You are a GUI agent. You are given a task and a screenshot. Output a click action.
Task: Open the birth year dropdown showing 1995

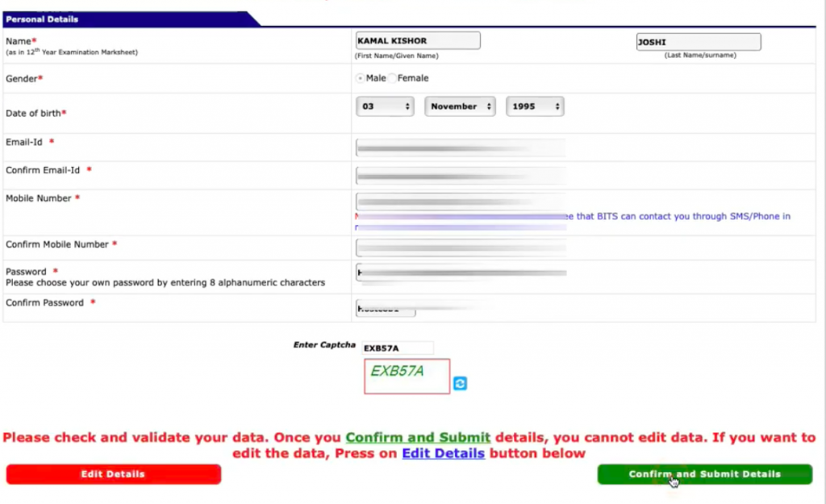click(535, 105)
